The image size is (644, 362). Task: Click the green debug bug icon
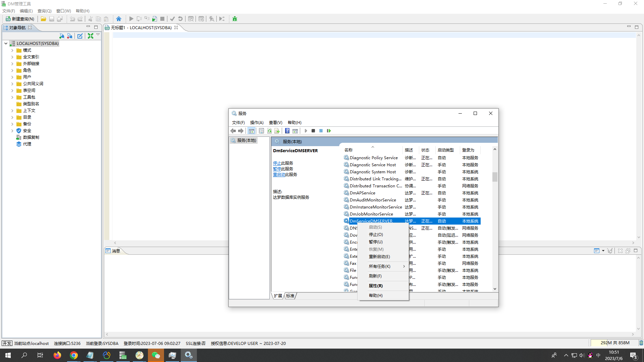(235, 19)
